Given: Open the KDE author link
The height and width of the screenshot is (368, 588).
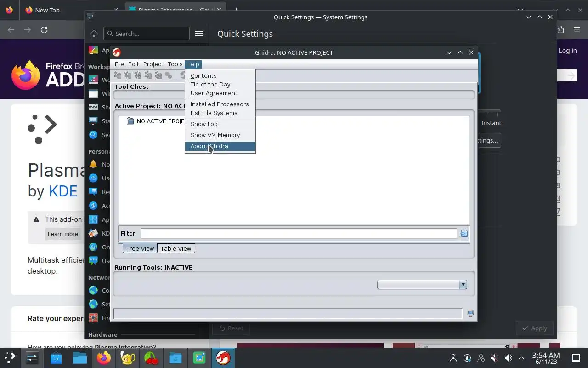Looking at the screenshot, I should pyautogui.click(x=63, y=191).
